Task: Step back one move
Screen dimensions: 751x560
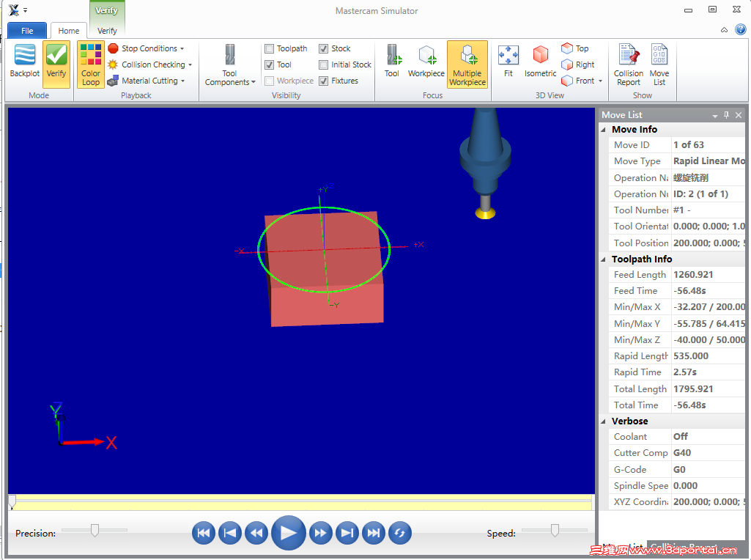Action: coord(230,533)
